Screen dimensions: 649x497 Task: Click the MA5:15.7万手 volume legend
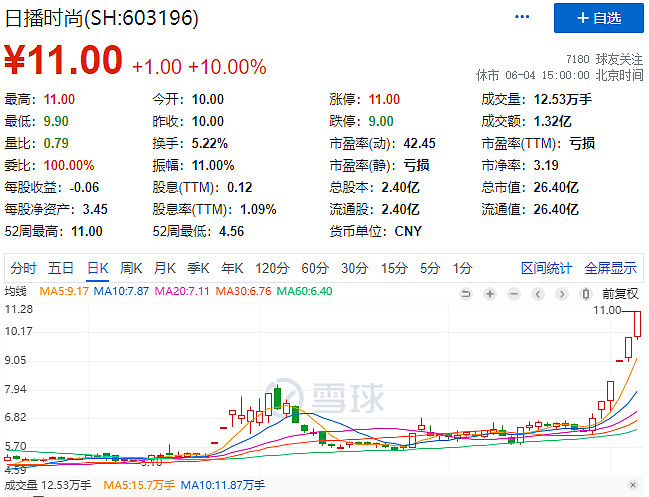coord(139,485)
